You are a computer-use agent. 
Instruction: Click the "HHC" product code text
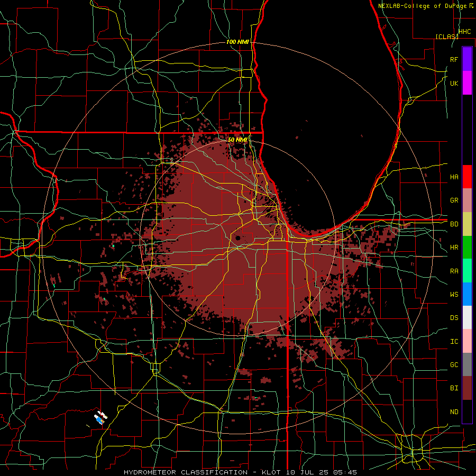[x=464, y=32]
